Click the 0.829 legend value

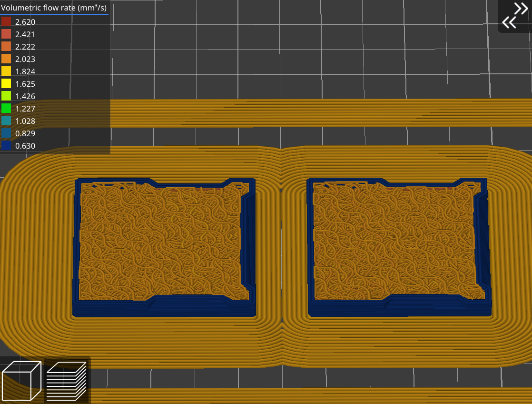25,133
